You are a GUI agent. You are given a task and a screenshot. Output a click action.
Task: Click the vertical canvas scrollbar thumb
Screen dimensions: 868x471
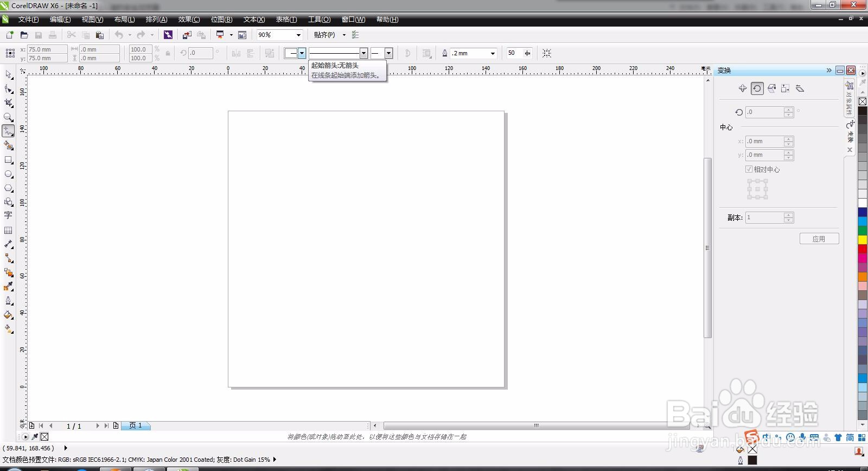point(707,248)
